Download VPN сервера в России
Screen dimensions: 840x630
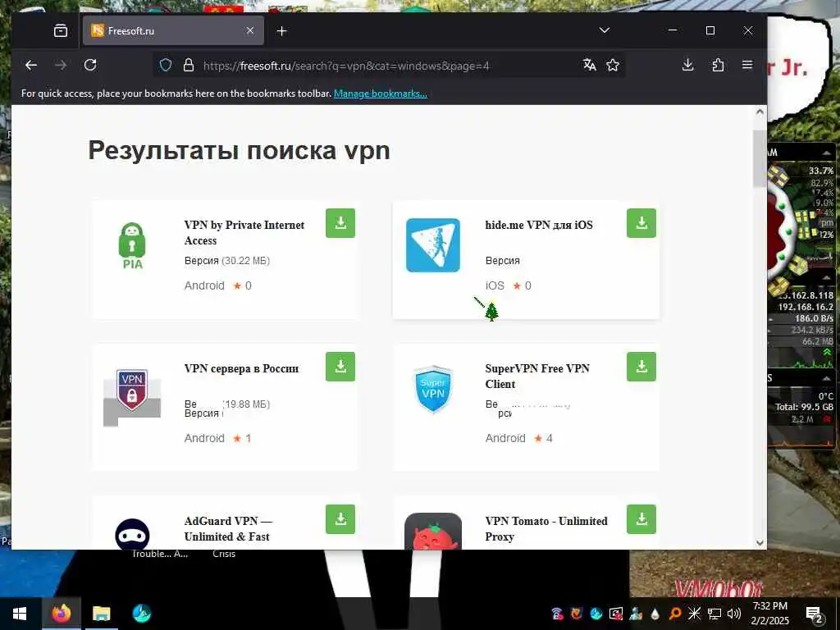point(340,367)
